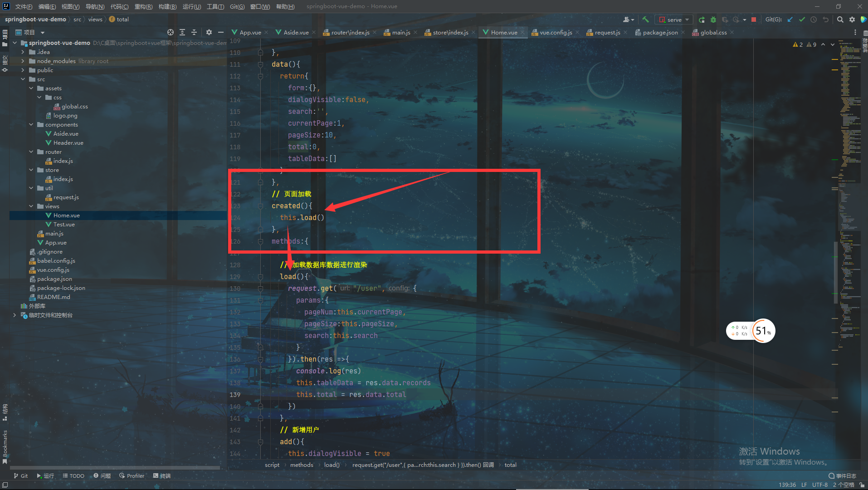Collapse all nodes in the Project panel
The height and width of the screenshot is (490, 868).
pos(194,32)
